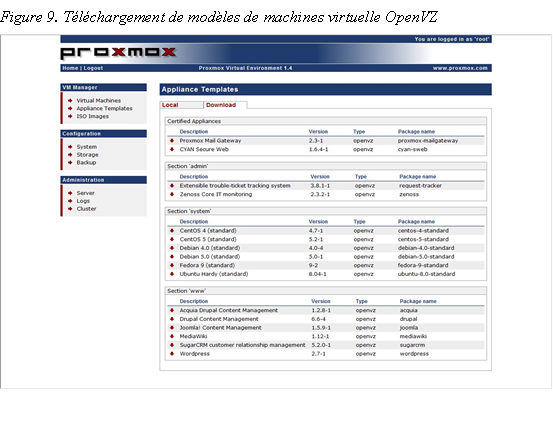
Task: Click download arrow for Joomla! Content Management
Action: [x=172, y=328]
